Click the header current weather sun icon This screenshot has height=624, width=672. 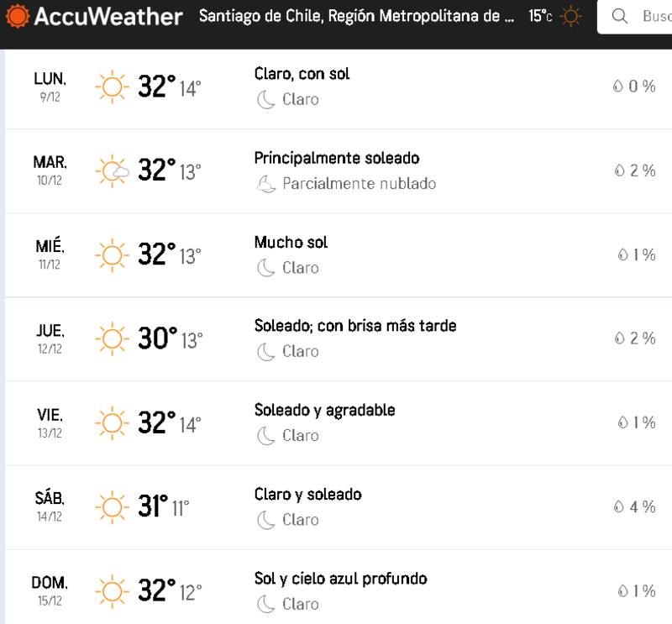[x=571, y=16]
